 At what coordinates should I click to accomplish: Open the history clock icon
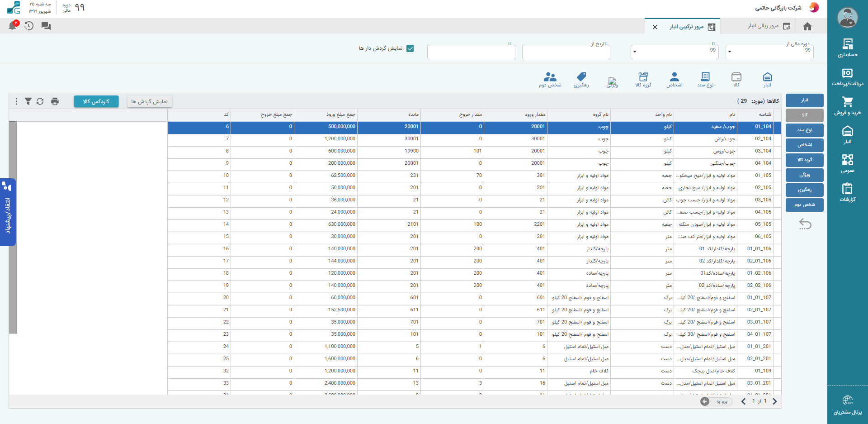tap(29, 26)
